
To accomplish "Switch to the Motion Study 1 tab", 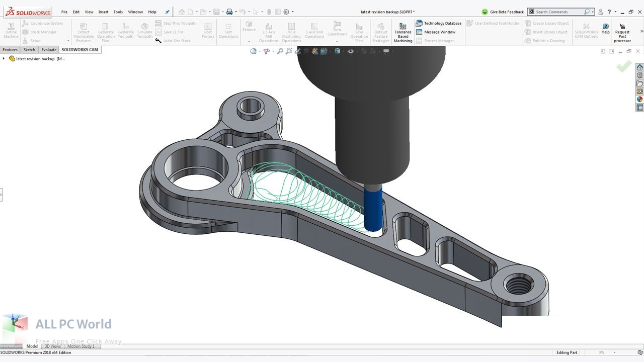I will [x=82, y=346].
